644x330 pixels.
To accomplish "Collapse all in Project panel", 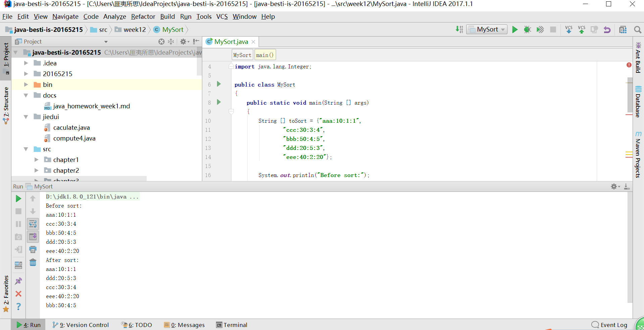I will pos(171,42).
